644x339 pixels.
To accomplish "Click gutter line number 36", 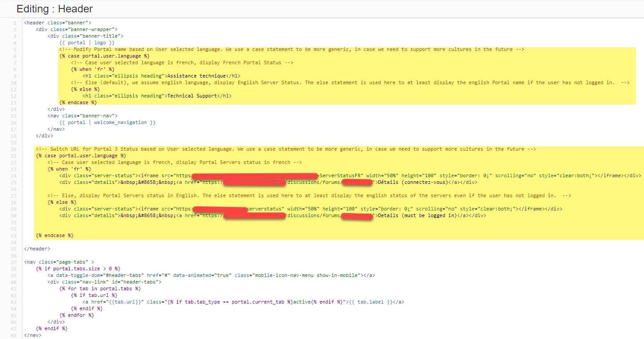I will pyautogui.click(x=14, y=255).
